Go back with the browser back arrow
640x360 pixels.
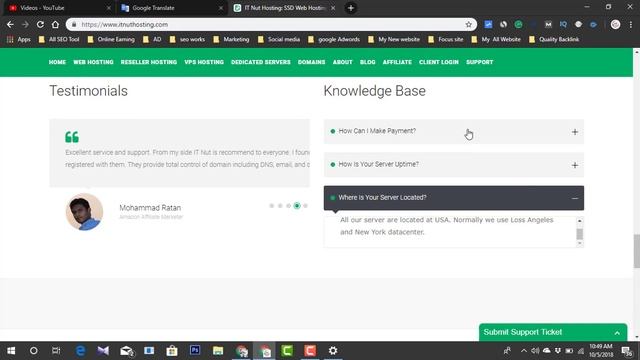[x=10, y=24]
